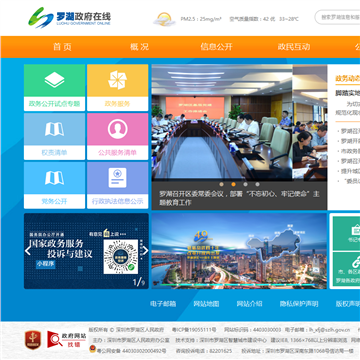Open 信息公开 navigation menu item

click(x=216, y=47)
